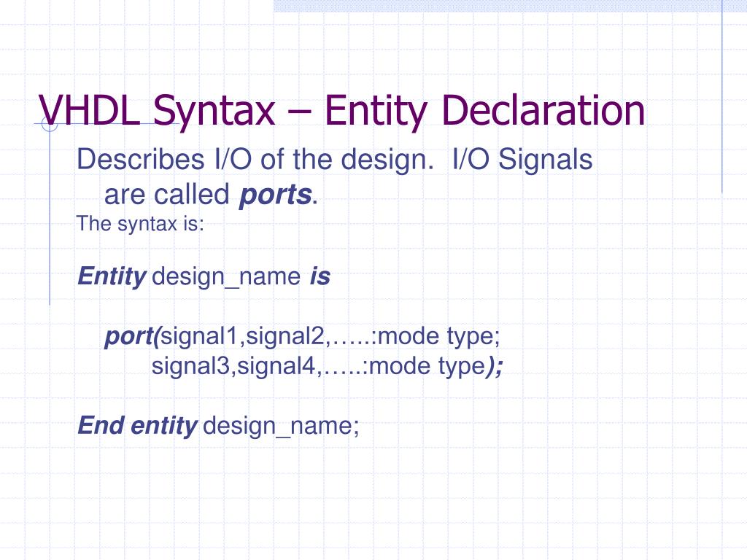Select the text 'The syntax is:'
This screenshot has width=747, height=560.
click(x=140, y=224)
